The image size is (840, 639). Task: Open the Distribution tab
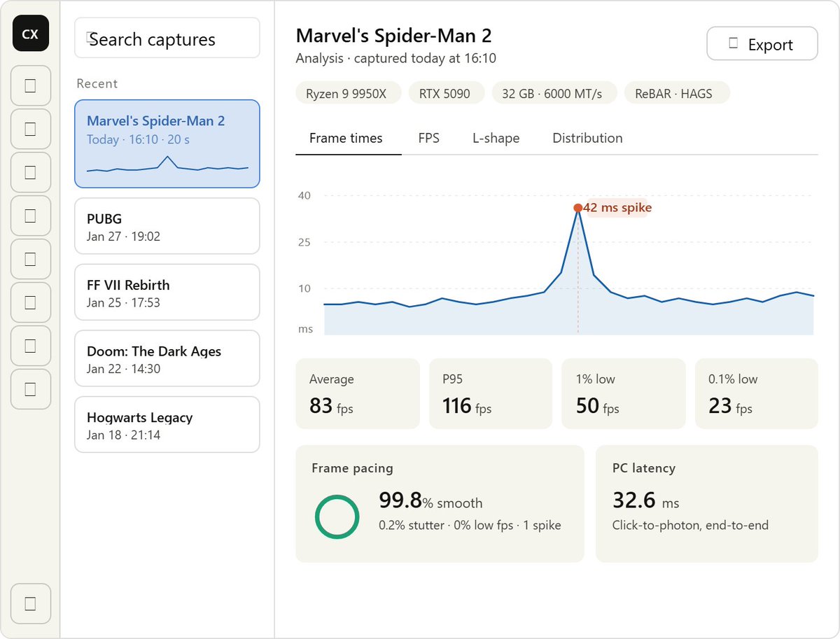(x=587, y=138)
